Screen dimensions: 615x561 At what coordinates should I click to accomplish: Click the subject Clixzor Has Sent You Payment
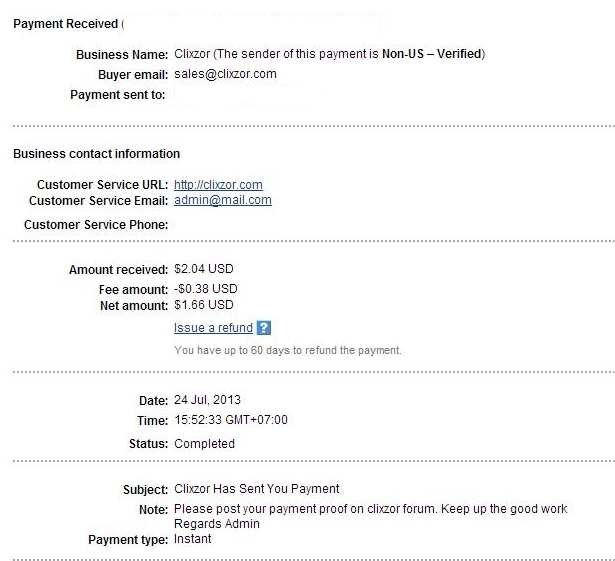pos(257,489)
